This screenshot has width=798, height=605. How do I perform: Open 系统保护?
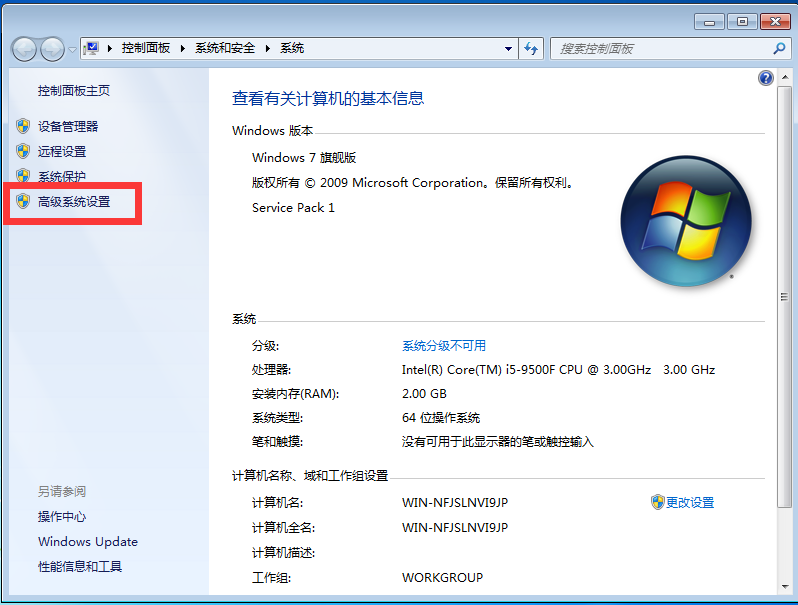[62, 177]
